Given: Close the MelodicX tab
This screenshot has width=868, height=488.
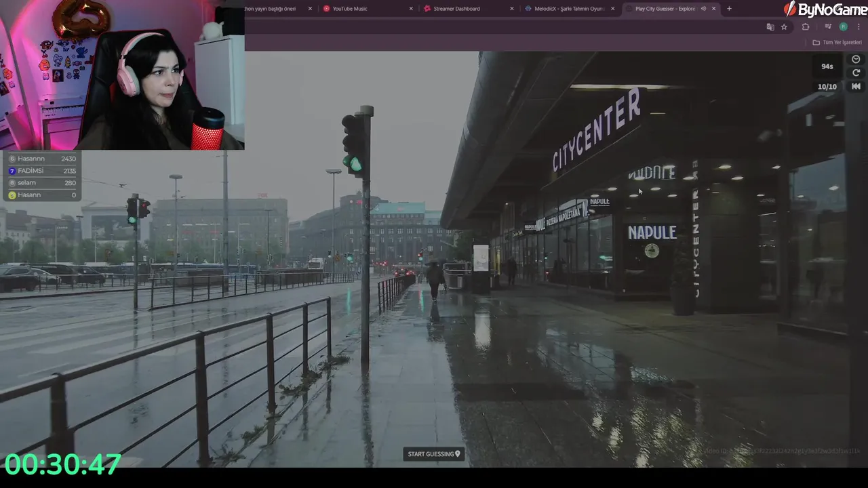Looking at the screenshot, I should point(613,9).
